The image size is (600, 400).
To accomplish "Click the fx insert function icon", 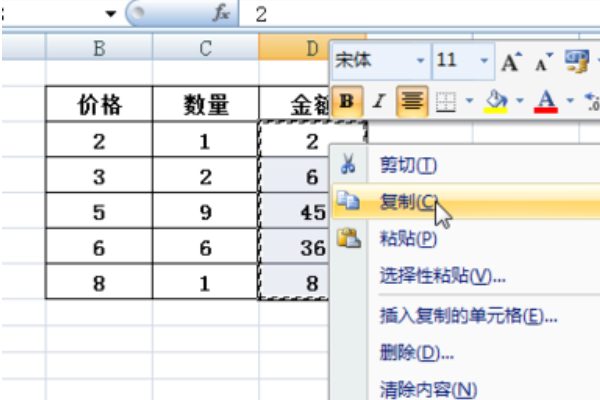I will [x=221, y=14].
